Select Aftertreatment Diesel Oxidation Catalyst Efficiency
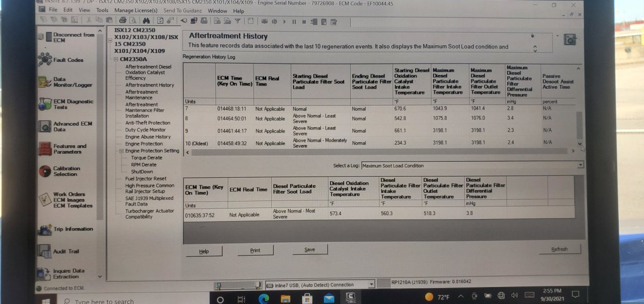 pyautogui.click(x=148, y=72)
